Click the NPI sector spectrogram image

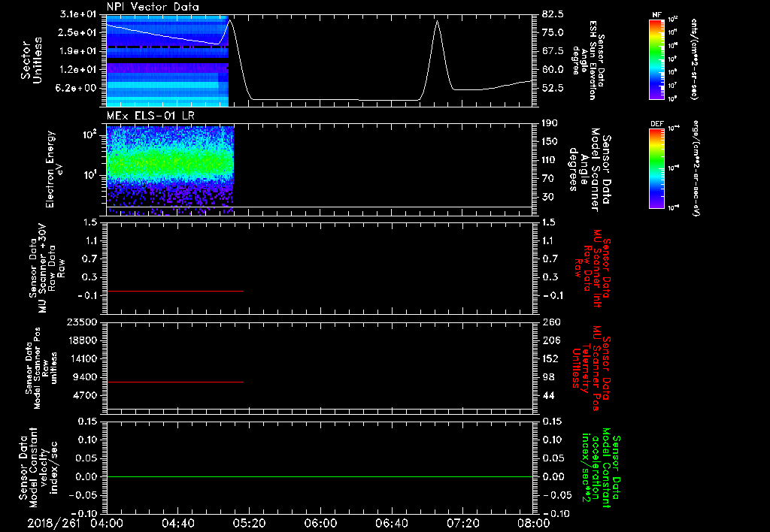(168, 61)
